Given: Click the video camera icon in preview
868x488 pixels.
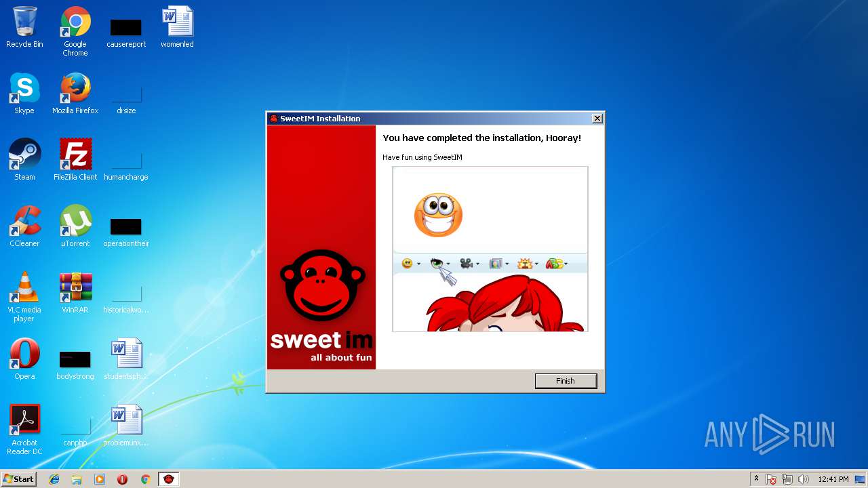Looking at the screenshot, I should [x=466, y=263].
